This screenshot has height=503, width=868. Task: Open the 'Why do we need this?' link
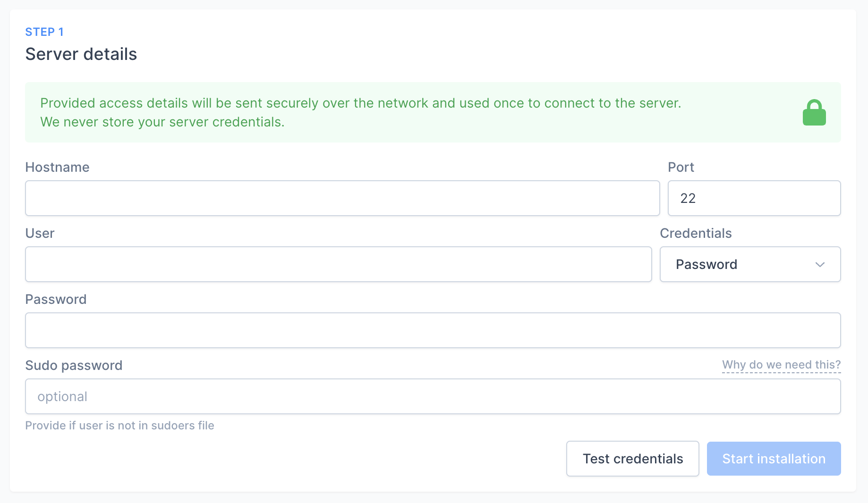coord(781,365)
